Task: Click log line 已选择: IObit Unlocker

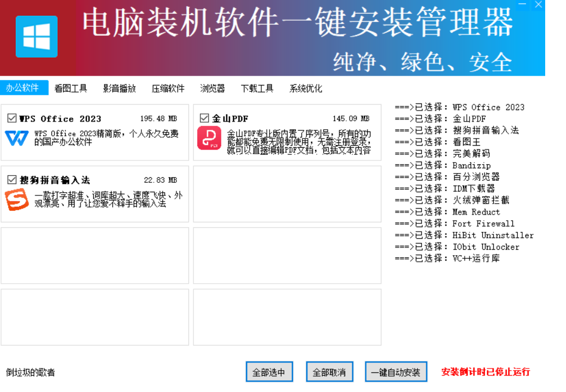Action: click(x=457, y=247)
